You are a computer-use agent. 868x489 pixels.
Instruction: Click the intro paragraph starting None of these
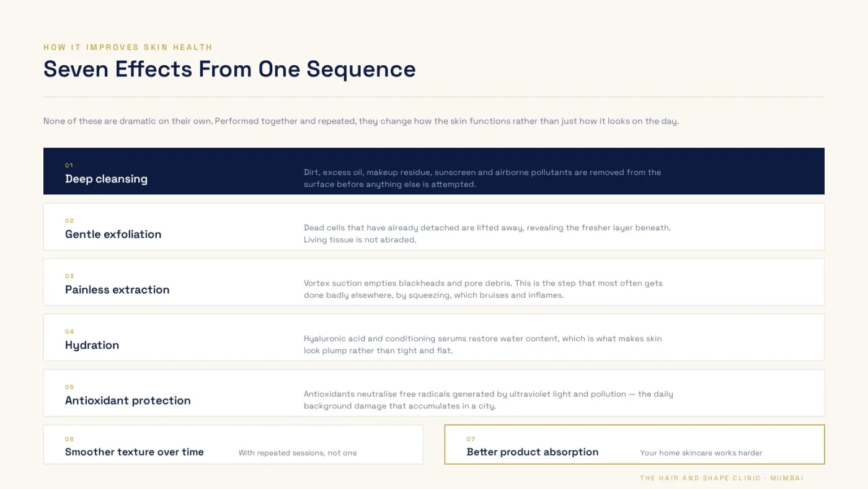pyautogui.click(x=361, y=121)
